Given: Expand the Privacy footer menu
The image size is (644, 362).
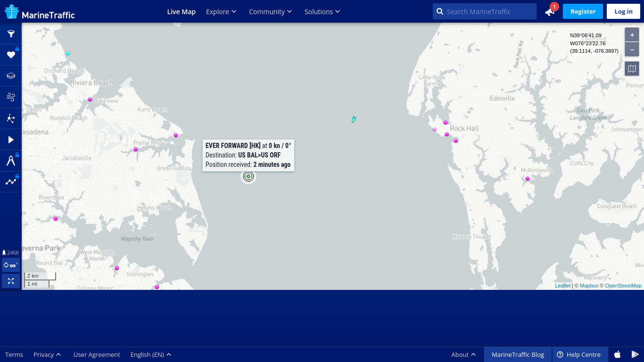Looking at the screenshot, I should coord(47,354).
